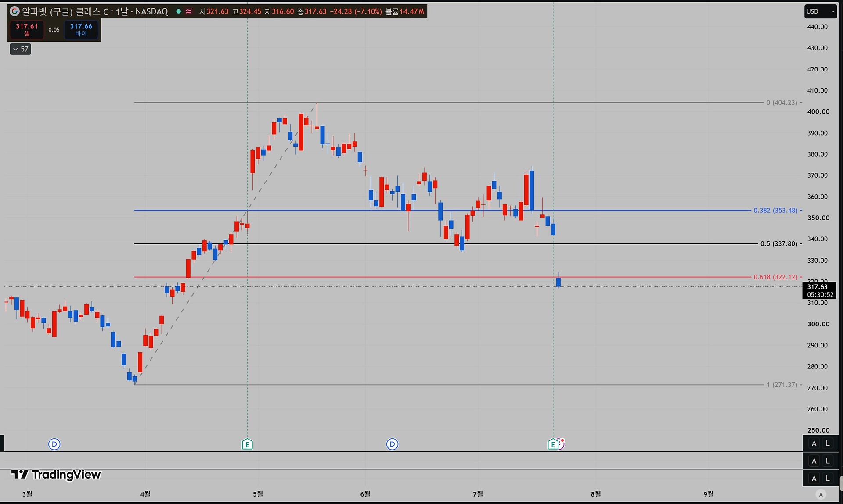Click the TradingView logo
This screenshot has width=843, height=504.
56,475
